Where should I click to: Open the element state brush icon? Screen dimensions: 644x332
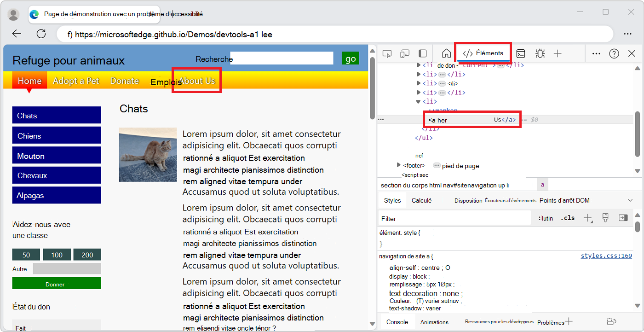point(605,217)
